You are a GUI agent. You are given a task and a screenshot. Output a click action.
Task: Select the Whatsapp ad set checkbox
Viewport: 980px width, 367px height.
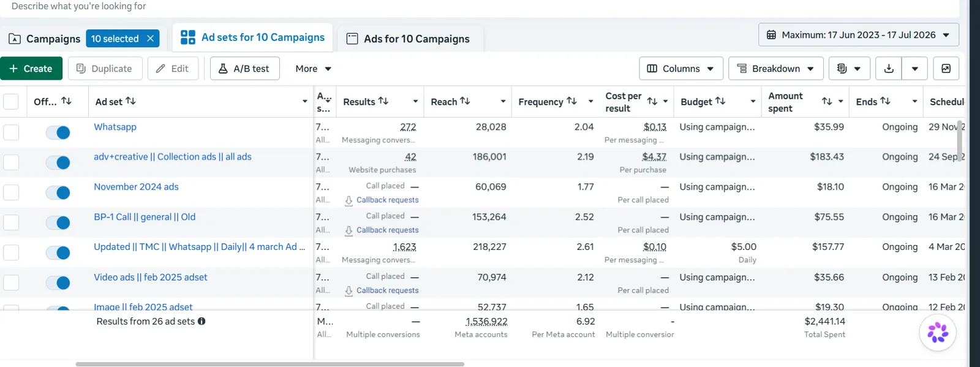(x=11, y=132)
